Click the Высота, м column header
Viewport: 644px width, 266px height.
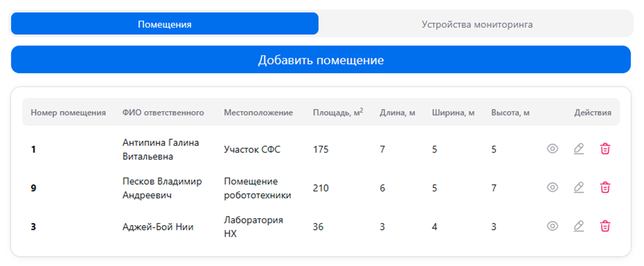pos(510,113)
